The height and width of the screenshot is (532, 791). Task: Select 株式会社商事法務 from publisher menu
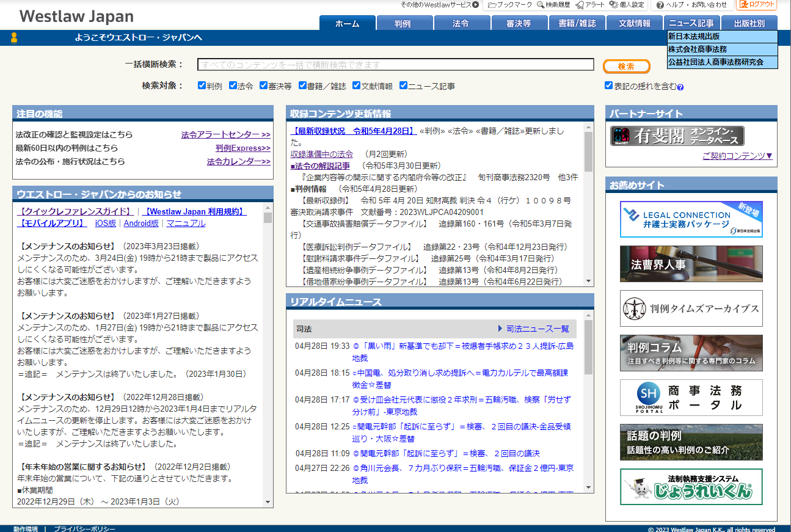(x=723, y=49)
